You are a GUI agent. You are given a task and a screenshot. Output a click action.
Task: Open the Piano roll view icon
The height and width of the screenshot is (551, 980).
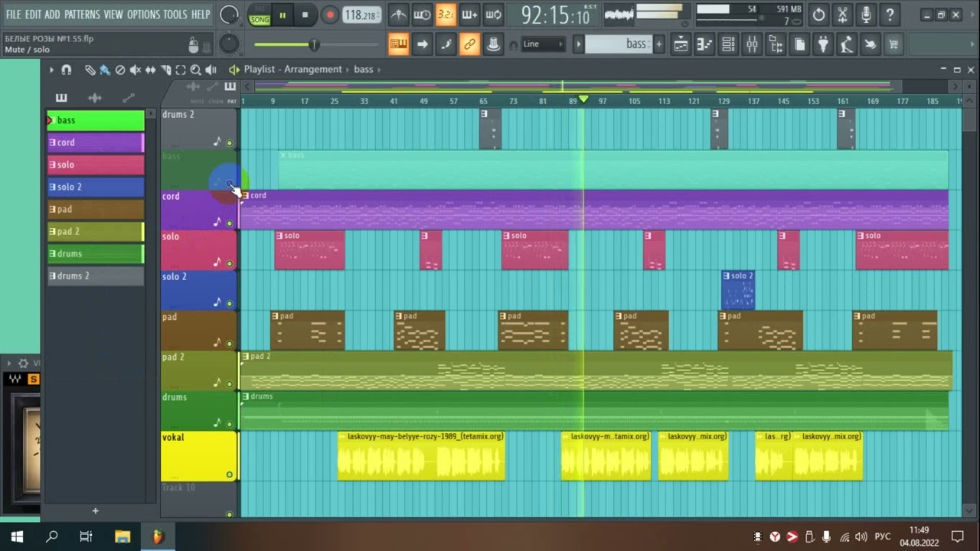(x=704, y=44)
